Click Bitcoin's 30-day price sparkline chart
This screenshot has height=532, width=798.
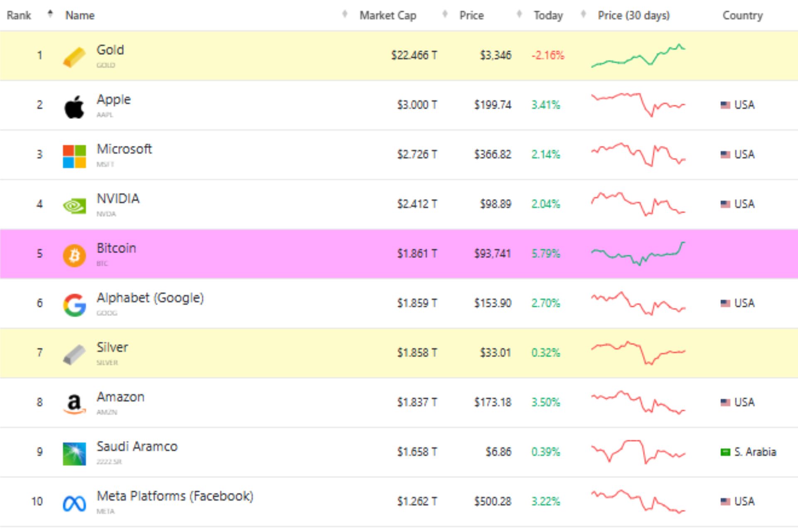pos(638,253)
